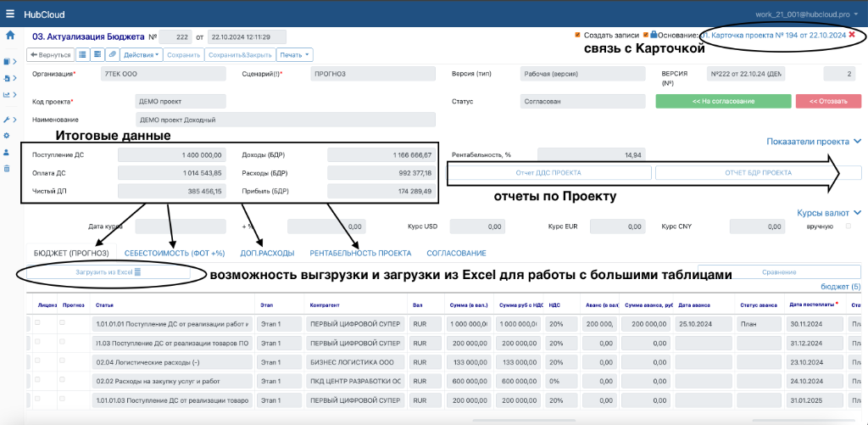Tick Лиценз checkbox in the 30.11.2024 row
This screenshot has height=425, width=868.
click(x=37, y=322)
